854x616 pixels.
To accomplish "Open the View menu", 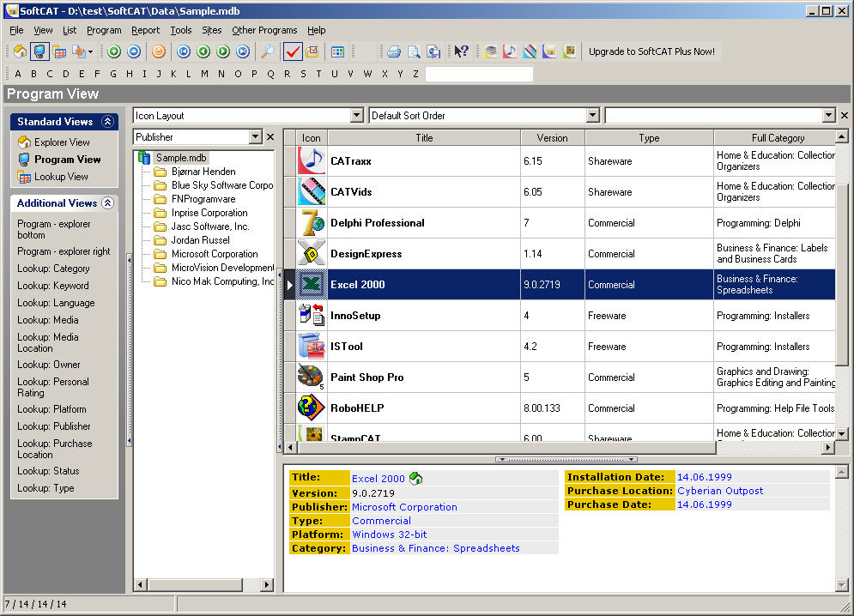I will pyautogui.click(x=43, y=30).
